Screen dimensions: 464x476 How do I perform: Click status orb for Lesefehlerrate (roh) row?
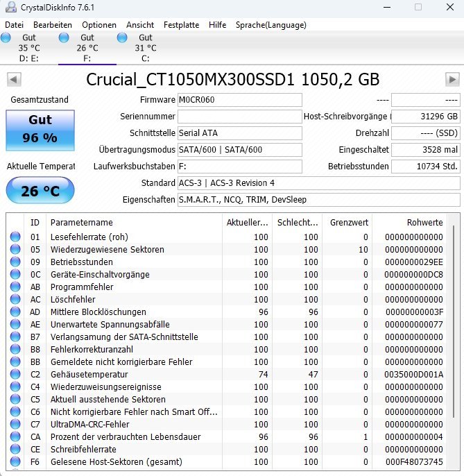tap(15, 237)
